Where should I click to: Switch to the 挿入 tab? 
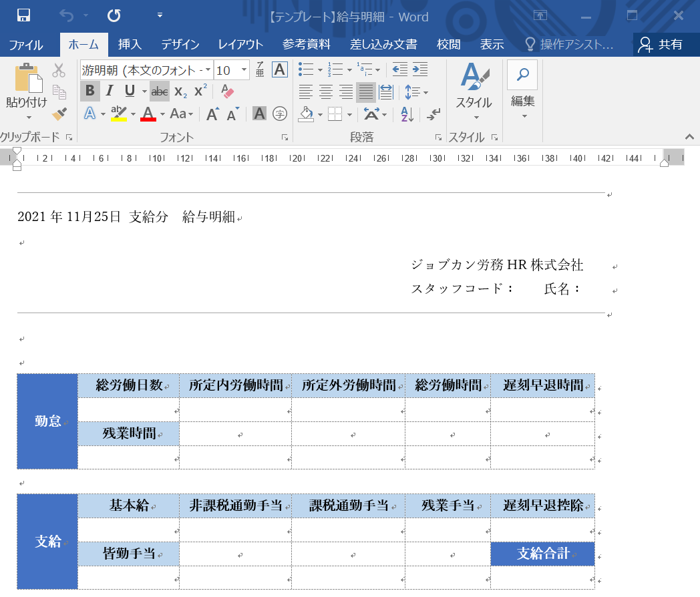(x=130, y=45)
